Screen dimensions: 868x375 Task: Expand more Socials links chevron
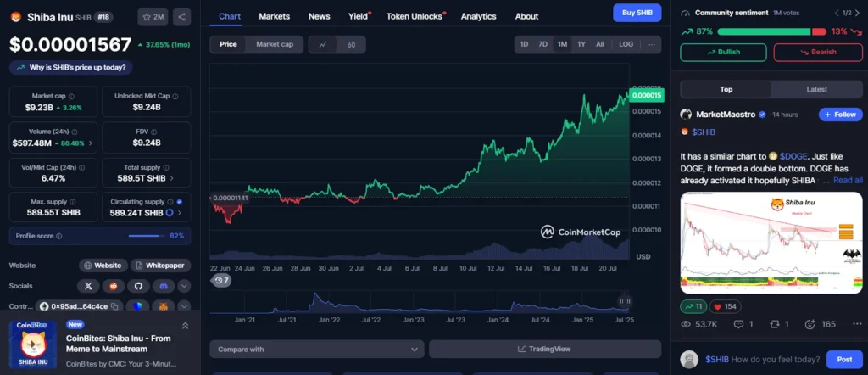(x=184, y=286)
